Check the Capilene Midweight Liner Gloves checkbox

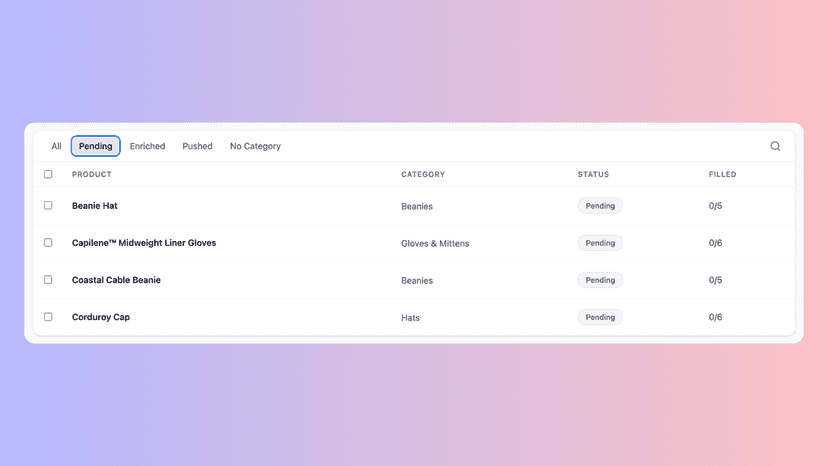tap(48, 243)
